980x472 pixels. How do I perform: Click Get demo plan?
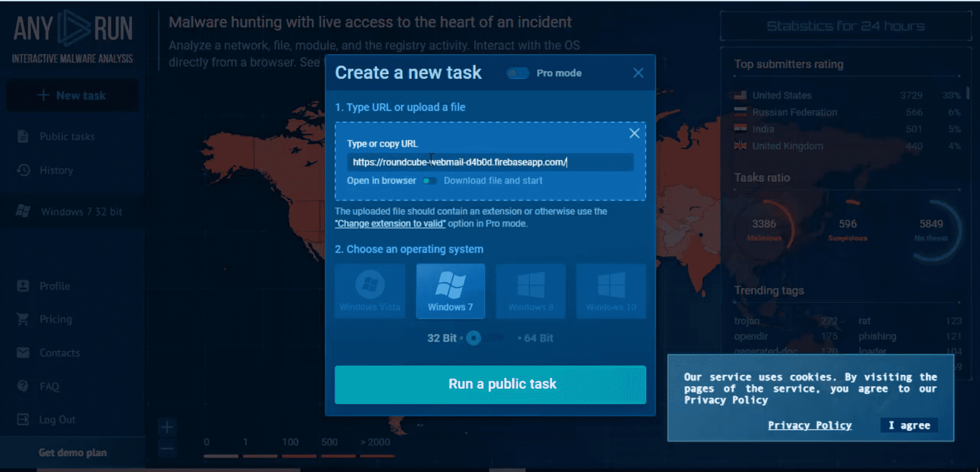[x=73, y=453]
